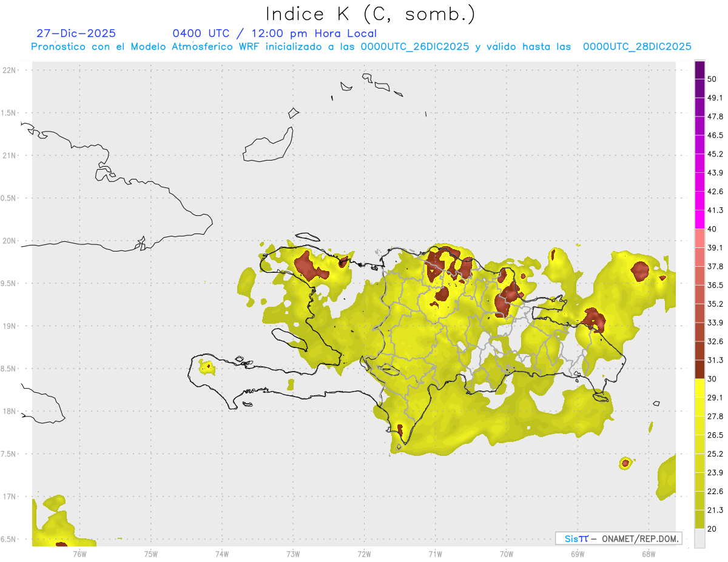Click the '42.6' color scale label
728x562 pixels.
pos(715,192)
